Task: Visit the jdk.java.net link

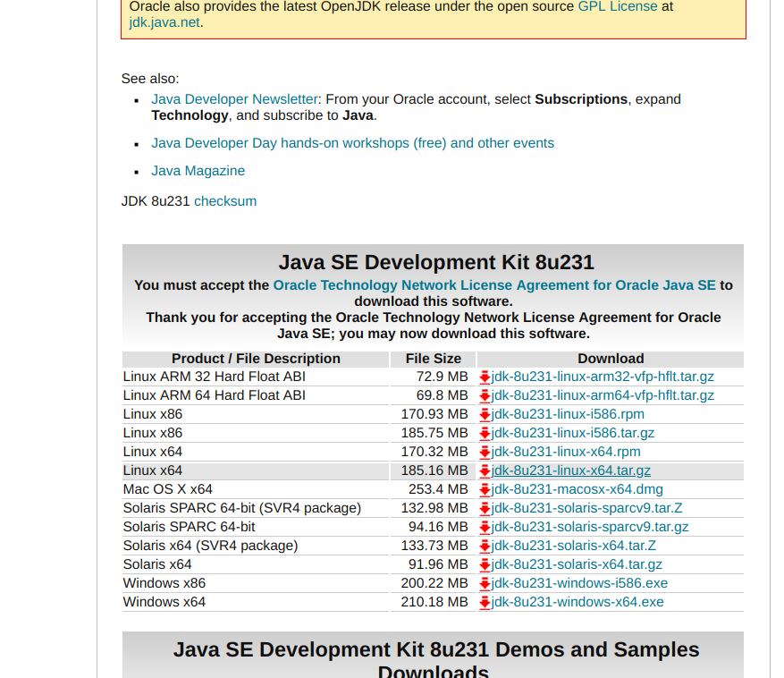Action: [164, 22]
